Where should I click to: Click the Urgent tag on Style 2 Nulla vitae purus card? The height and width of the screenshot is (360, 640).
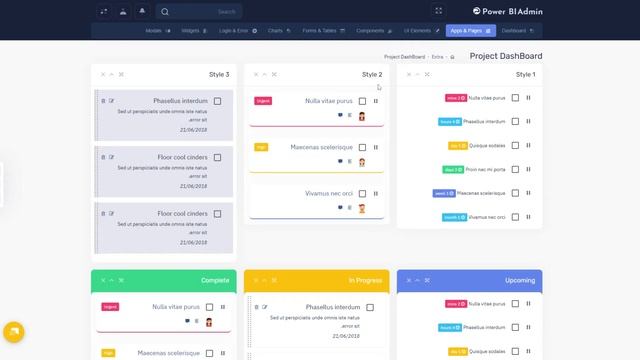[263, 101]
